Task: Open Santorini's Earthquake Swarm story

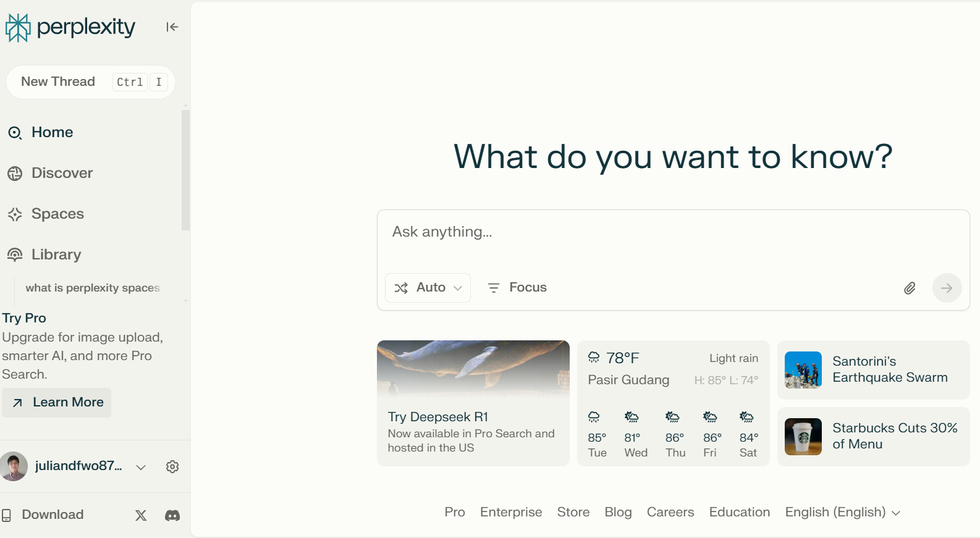Action: [x=874, y=370]
